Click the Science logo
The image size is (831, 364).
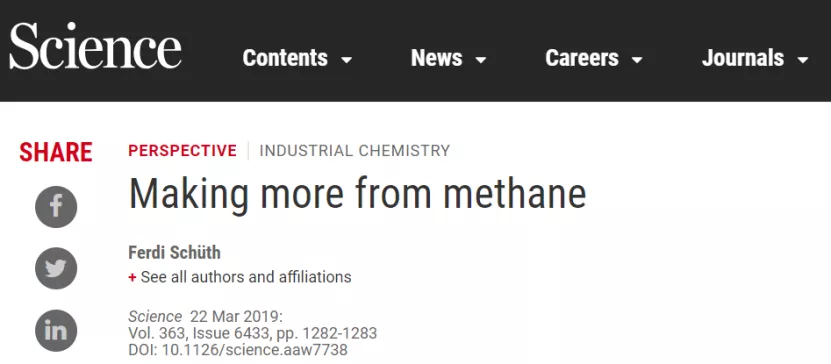pyautogui.click(x=95, y=46)
